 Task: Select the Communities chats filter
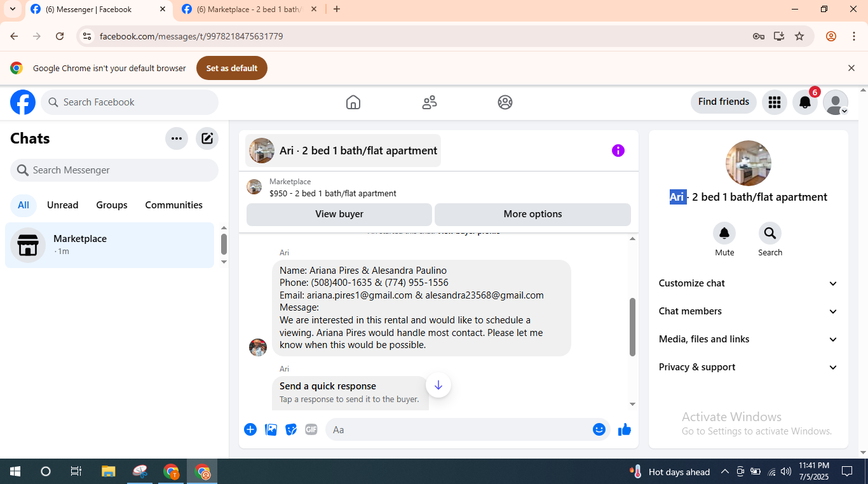174,205
